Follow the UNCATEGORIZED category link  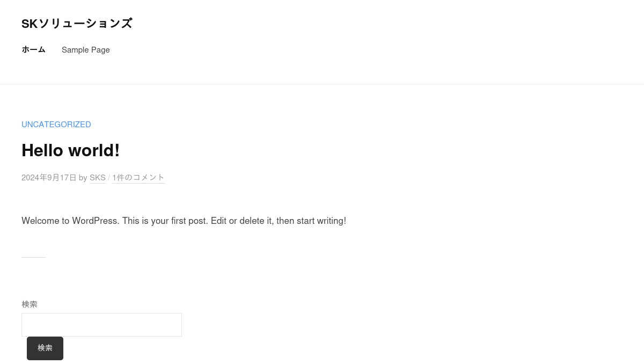click(56, 125)
